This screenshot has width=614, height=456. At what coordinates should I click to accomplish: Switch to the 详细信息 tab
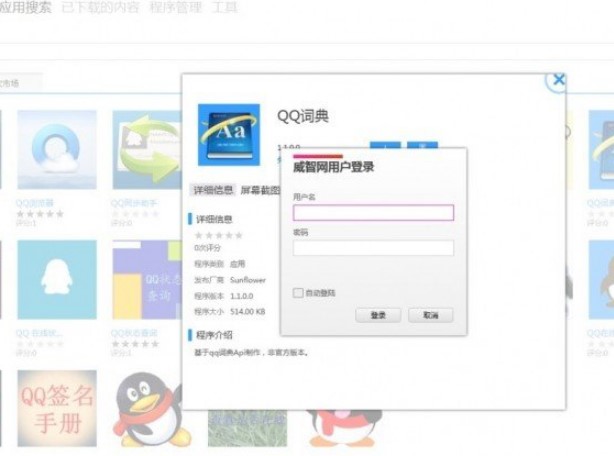tap(213, 190)
